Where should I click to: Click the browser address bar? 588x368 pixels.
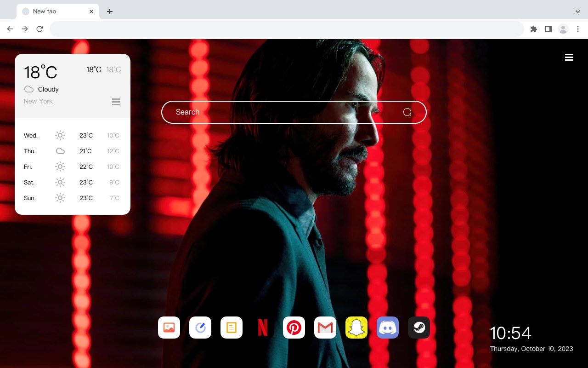(287, 29)
